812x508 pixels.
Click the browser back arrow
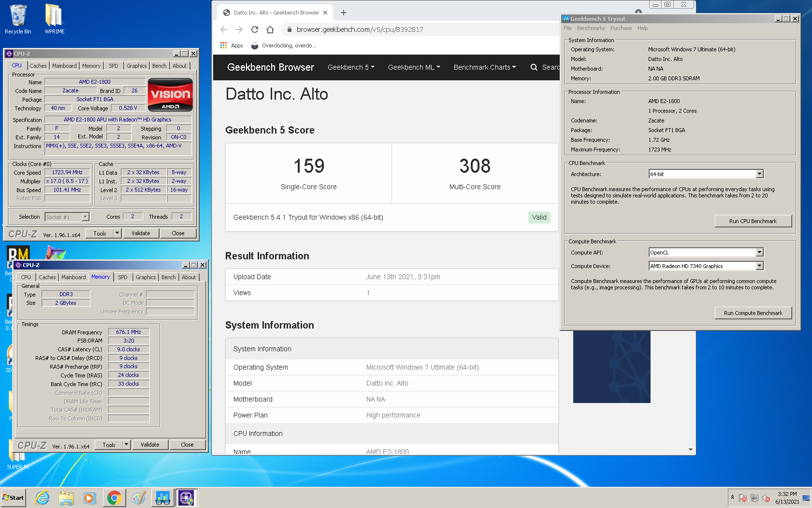pos(224,30)
